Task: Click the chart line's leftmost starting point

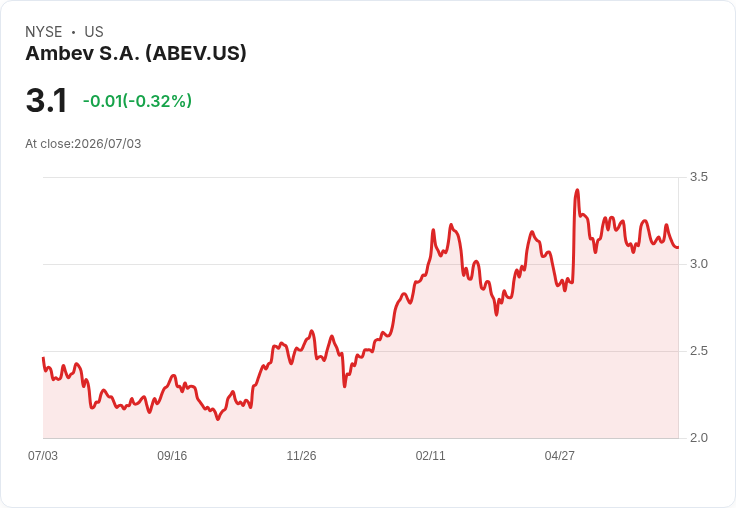Action: 43,358
